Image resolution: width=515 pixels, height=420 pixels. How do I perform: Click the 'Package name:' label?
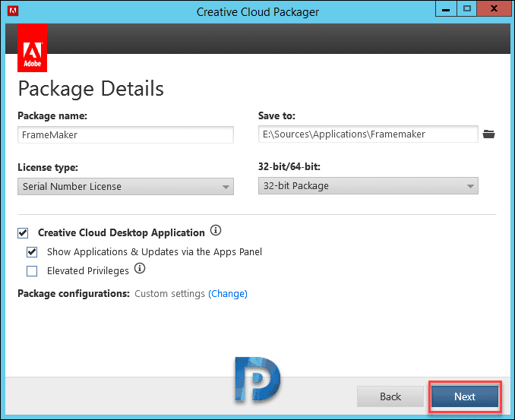(52, 116)
